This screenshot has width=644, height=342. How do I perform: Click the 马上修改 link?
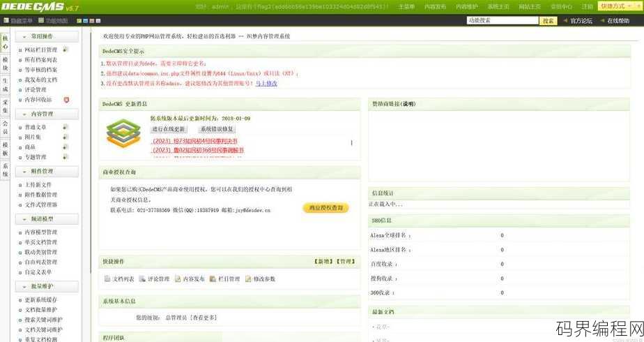[266, 83]
